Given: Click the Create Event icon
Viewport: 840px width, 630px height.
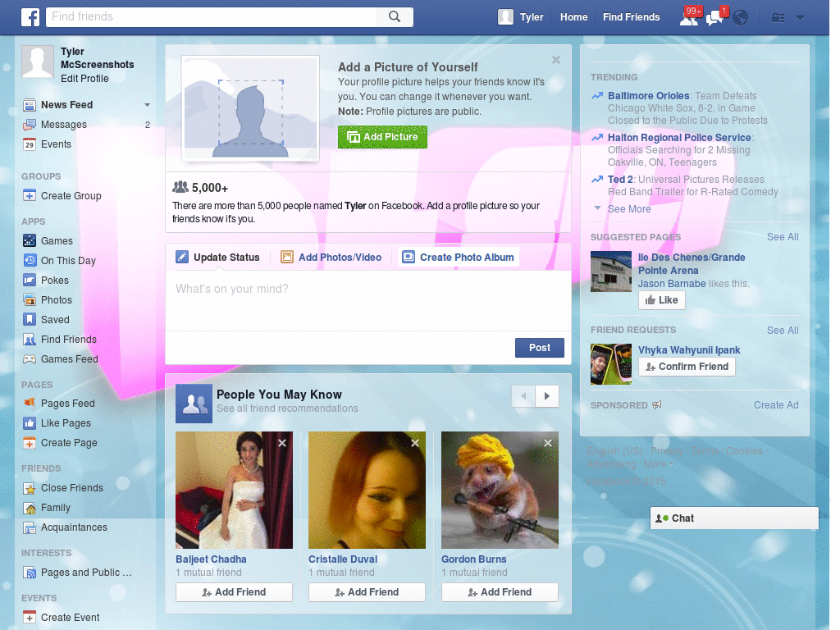Looking at the screenshot, I should (30, 618).
